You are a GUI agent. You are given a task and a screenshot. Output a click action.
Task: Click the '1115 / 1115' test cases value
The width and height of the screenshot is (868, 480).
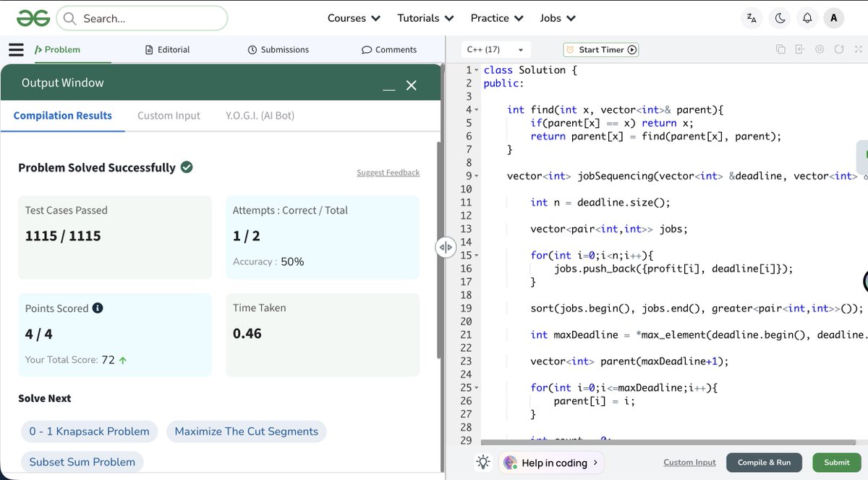click(x=63, y=236)
